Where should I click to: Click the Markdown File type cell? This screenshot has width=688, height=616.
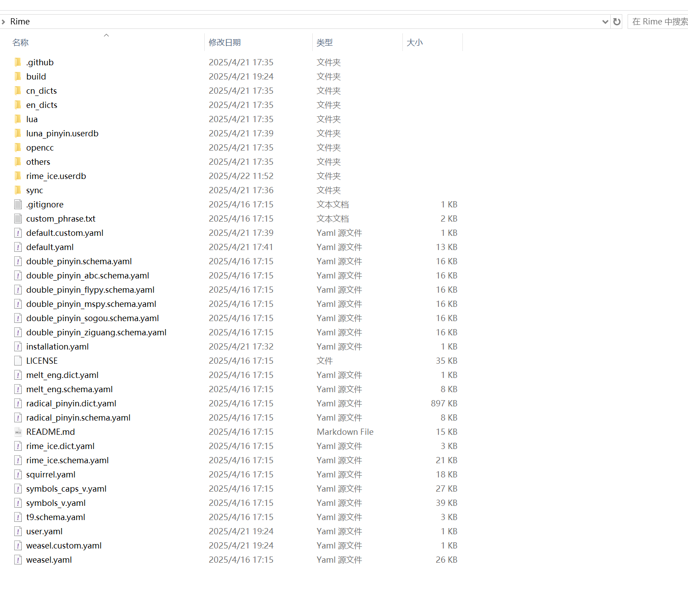click(345, 432)
